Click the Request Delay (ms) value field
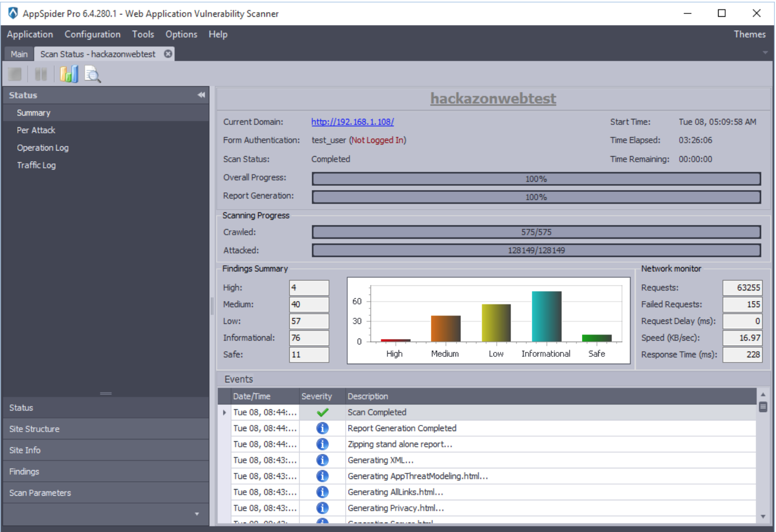 pyautogui.click(x=743, y=321)
